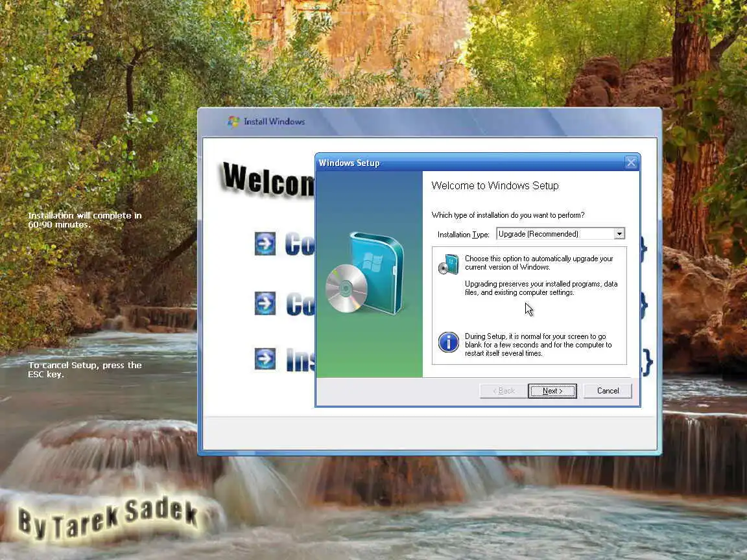The width and height of the screenshot is (747, 560).
Task: Click the 'During Setup, it is normal' note
Action: pos(538,345)
